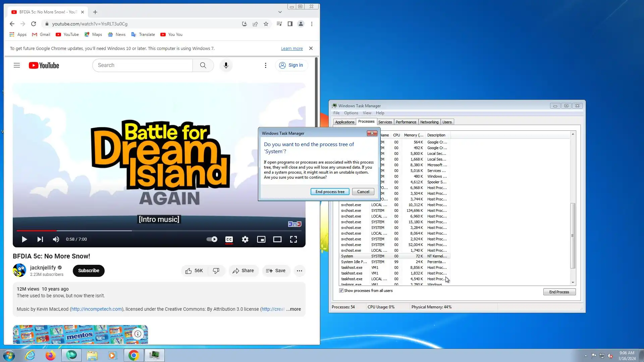Open the YouTube hamburger guide menu
Screen dimensions: 644x362
pos(17,65)
